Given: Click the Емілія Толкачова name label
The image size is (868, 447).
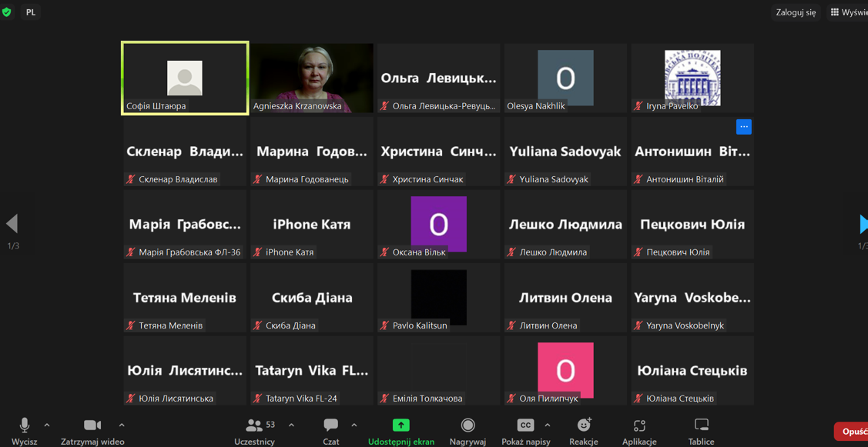Looking at the screenshot, I should tap(427, 399).
